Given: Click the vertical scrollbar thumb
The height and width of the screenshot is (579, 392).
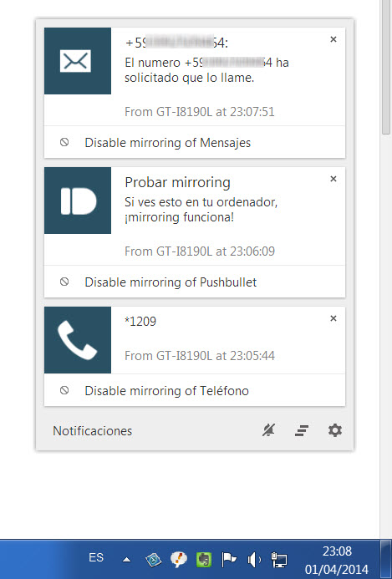Looking at the screenshot, I should (x=385, y=69).
